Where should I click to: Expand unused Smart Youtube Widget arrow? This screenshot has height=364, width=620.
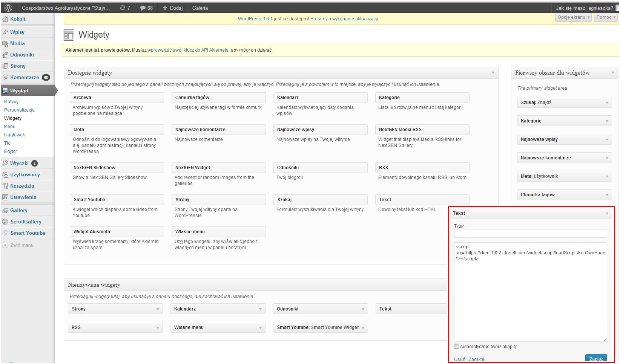(x=363, y=328)
